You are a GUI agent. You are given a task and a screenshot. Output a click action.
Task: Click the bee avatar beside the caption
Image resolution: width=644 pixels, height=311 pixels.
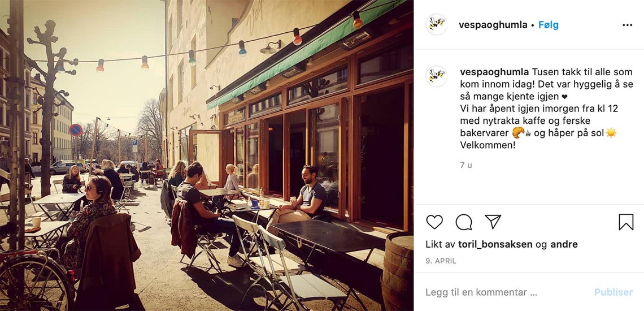point(436,76)
